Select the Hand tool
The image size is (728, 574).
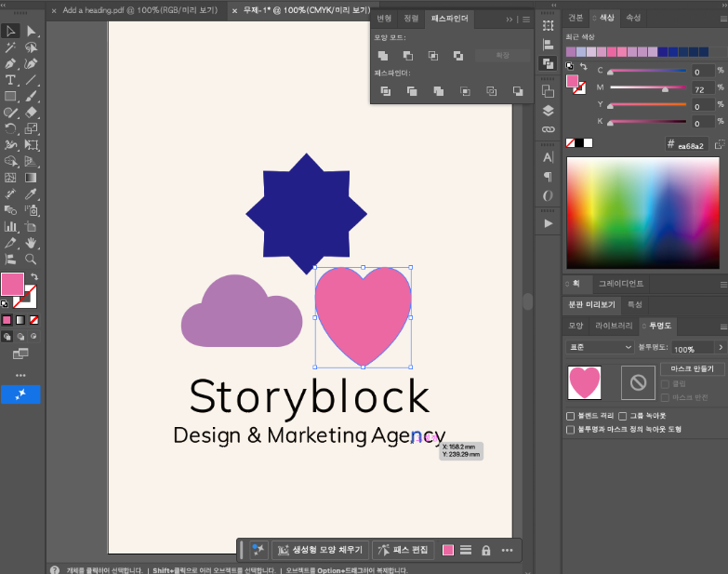31,243
